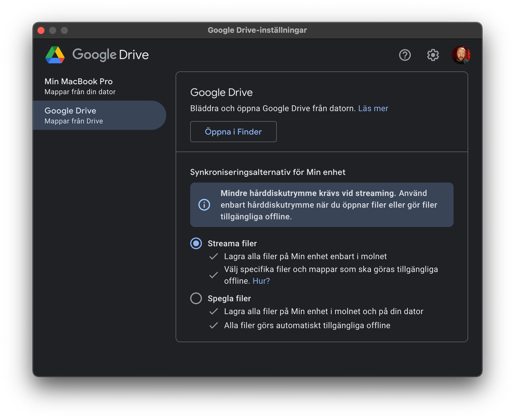Close the window with the red button
Viewport: 515px width, 420px height.
click(41, 31)
